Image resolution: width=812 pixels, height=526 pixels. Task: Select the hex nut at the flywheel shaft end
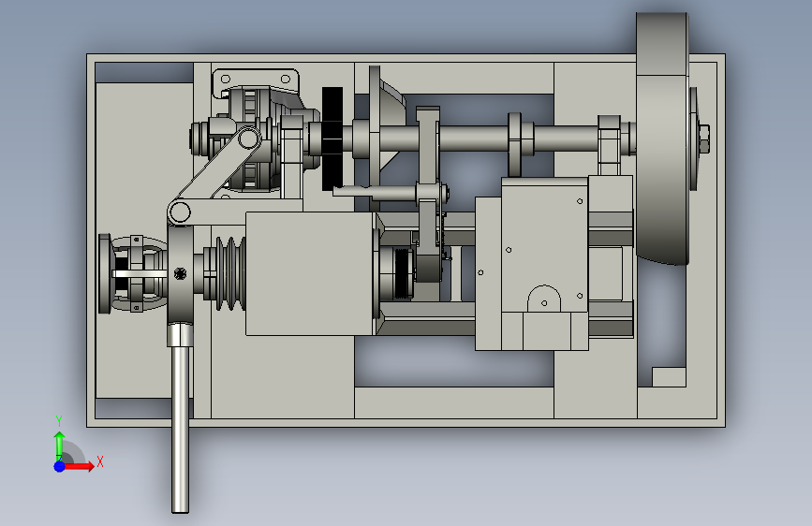pos(703,139)
